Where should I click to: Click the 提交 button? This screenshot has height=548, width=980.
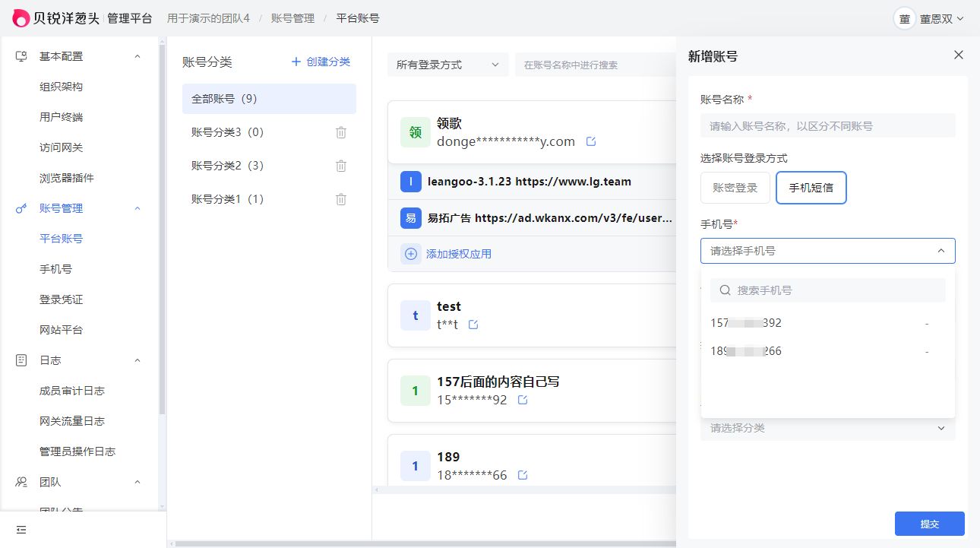tap(930, 524)
